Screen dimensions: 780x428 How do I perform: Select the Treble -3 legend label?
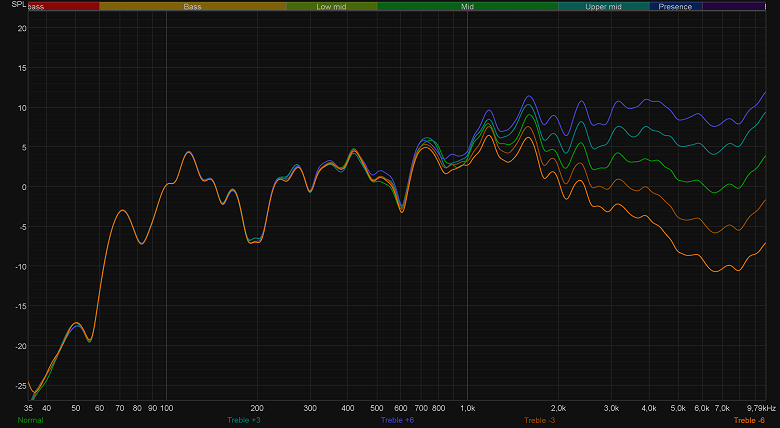[539, 420]
